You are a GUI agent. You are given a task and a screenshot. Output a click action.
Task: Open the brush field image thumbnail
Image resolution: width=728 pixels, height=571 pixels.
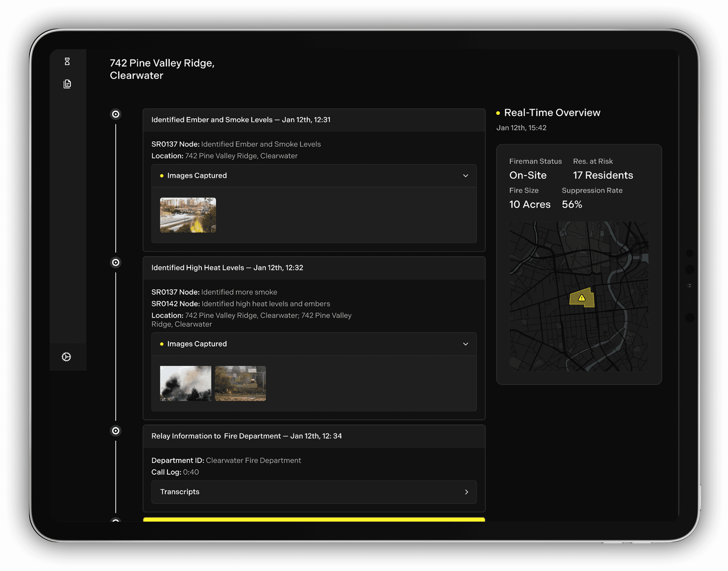point(241,383)
